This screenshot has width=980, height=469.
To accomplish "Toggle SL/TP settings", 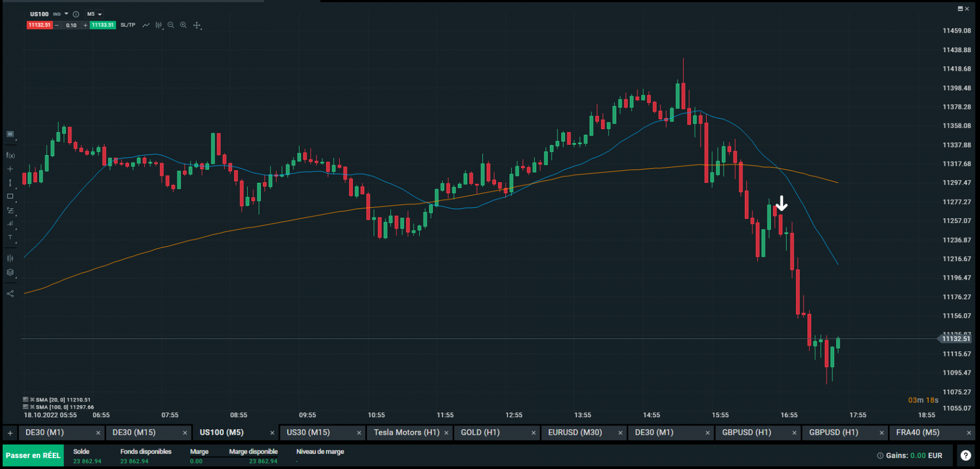I will [128, 25].
